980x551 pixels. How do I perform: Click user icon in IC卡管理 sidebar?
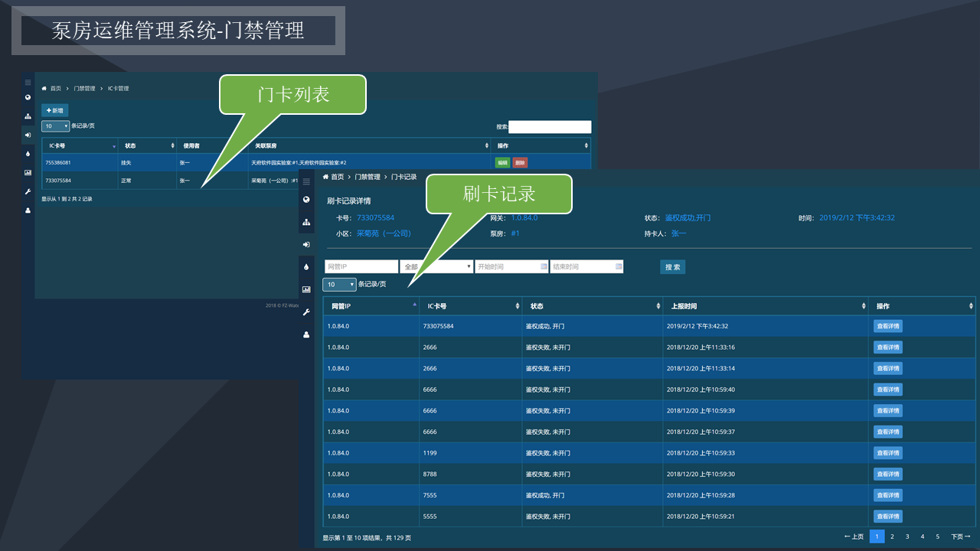(28, 210)
